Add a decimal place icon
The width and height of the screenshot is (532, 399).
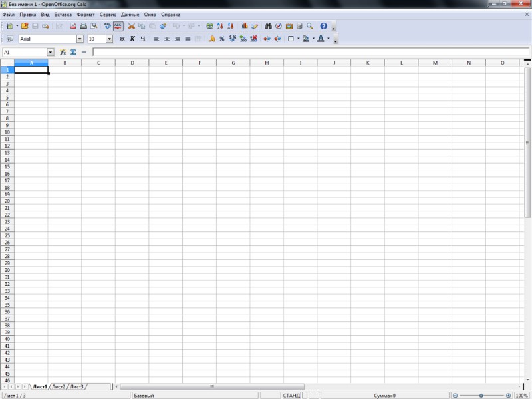[243, 39]
